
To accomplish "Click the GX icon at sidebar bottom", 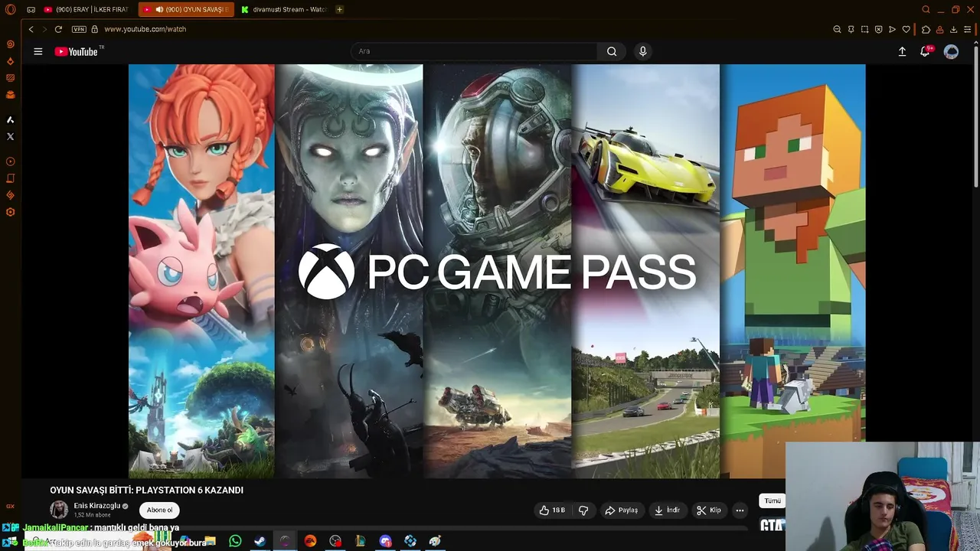I will 11,506.
